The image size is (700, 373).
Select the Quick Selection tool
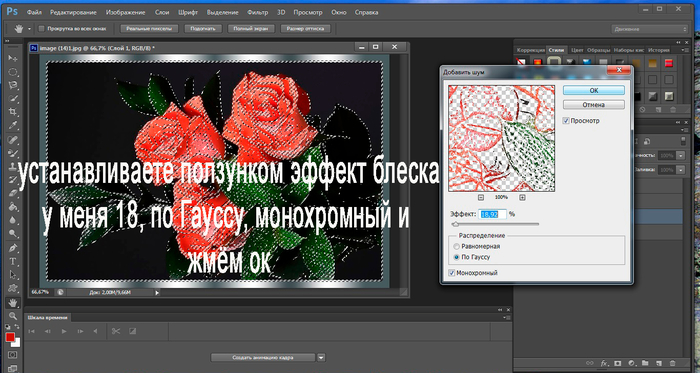(13, 98)
